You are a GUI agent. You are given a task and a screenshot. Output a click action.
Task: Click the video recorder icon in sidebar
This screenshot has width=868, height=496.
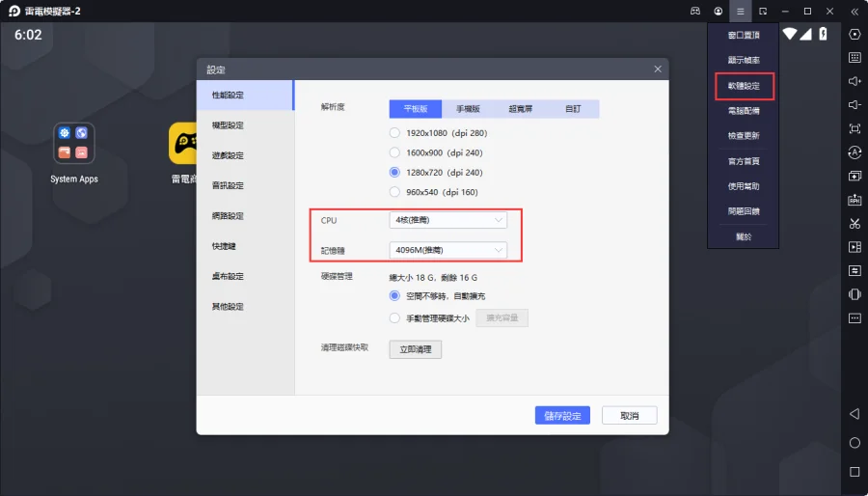854,247
